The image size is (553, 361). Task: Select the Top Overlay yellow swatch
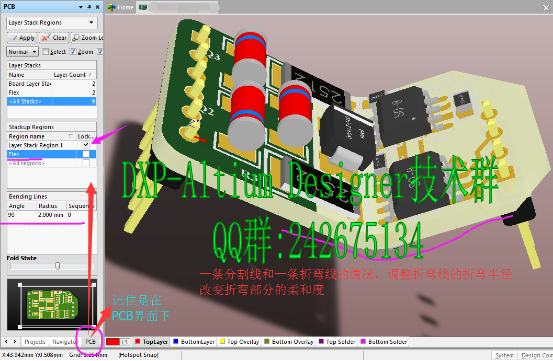pyautogui.click(x=222, y=341)
